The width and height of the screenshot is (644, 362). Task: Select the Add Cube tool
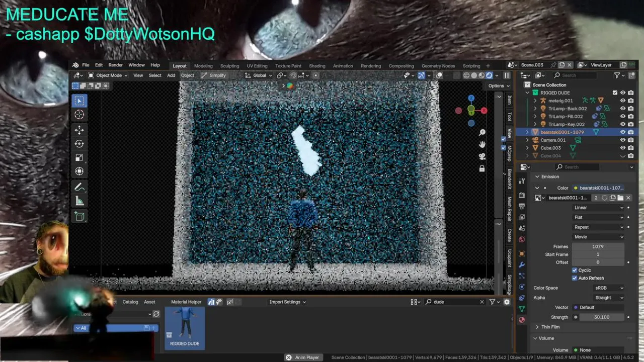point(79,216)
